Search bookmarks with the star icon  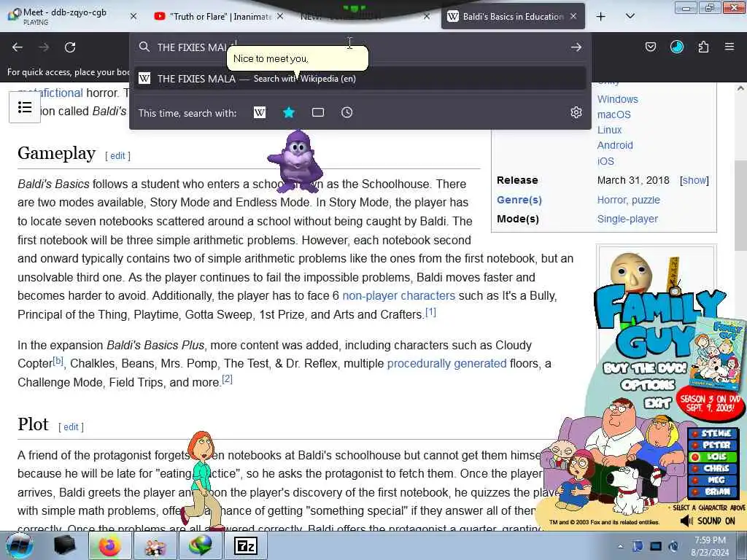289,112
